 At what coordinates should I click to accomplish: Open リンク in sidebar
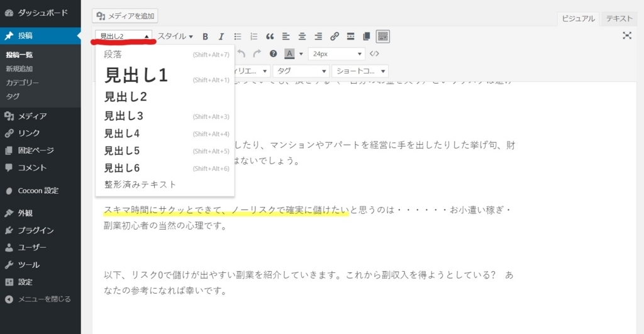click(40, 133)
